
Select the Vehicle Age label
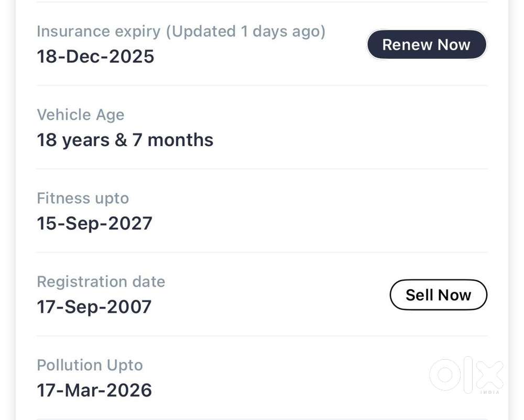[x=81, y=115]
